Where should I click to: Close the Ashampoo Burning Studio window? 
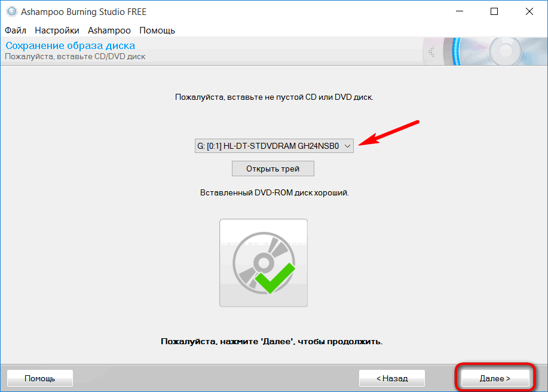[529, 11]
